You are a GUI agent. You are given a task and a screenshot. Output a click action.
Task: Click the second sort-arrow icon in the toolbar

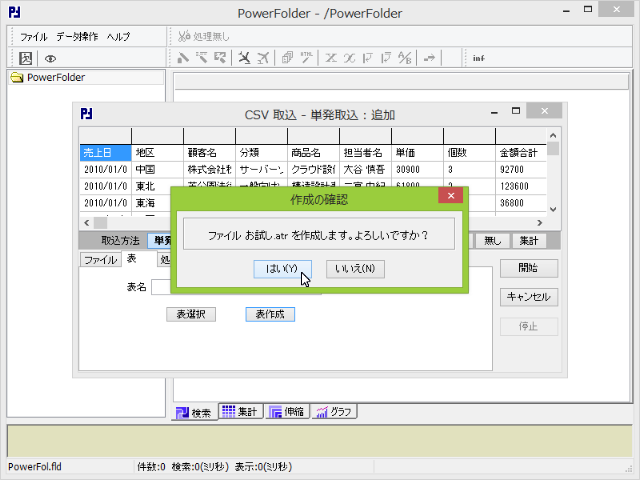click(386, 58)
